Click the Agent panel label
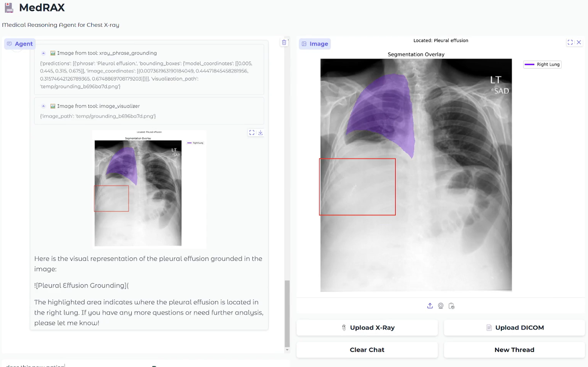This screenshot has height=367, width=588. point(20,44)
